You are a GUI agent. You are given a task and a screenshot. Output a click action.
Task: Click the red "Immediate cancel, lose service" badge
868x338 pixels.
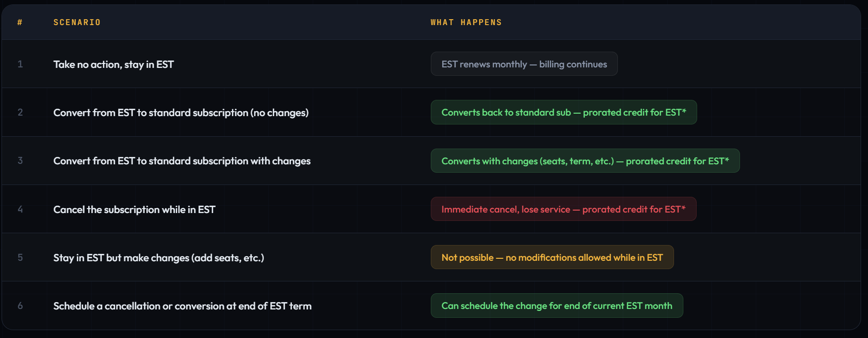tap(563, 209)
